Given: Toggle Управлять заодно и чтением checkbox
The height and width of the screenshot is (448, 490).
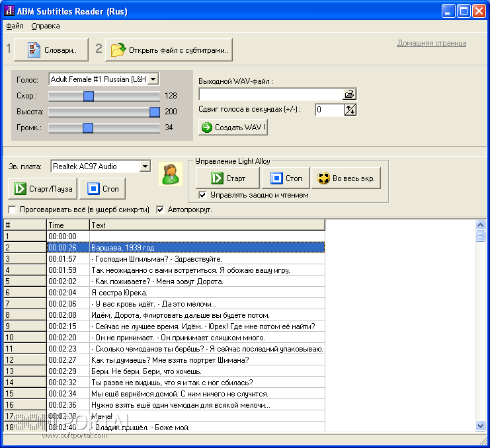Looking at the screenshot, I should [x=202, y=195].
